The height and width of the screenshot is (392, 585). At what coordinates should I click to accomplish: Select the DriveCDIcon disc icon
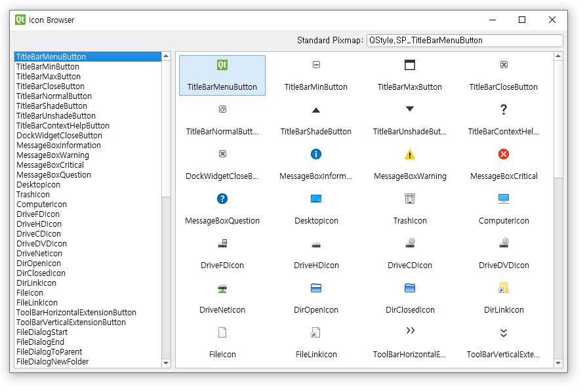410,243
